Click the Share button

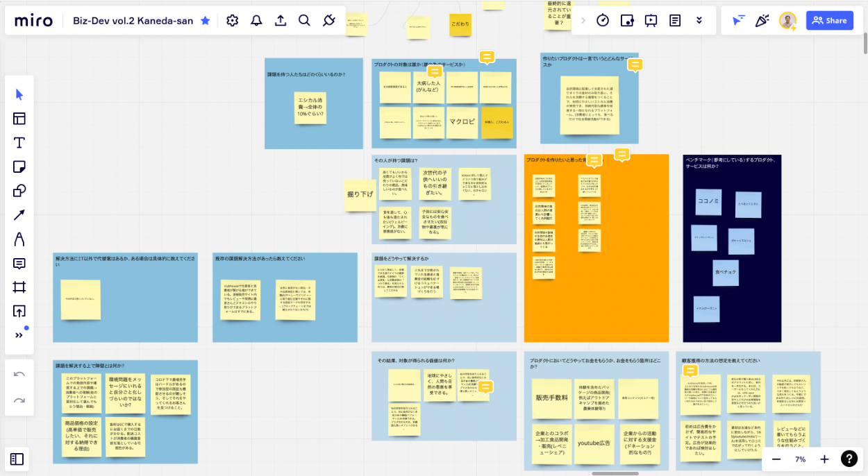(829, 21)
